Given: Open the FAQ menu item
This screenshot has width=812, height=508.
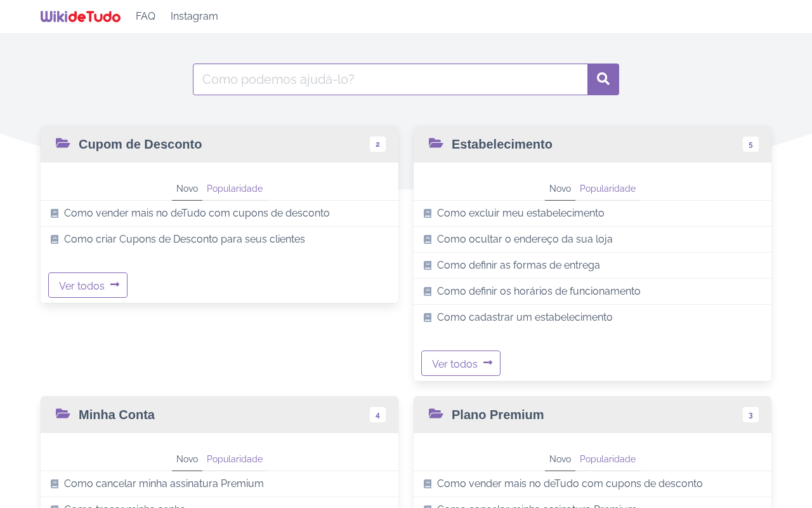Looking at the screenshot, I should point(145,17).
